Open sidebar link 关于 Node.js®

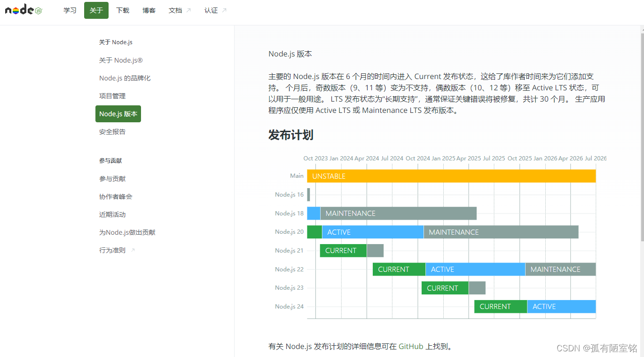121,60
